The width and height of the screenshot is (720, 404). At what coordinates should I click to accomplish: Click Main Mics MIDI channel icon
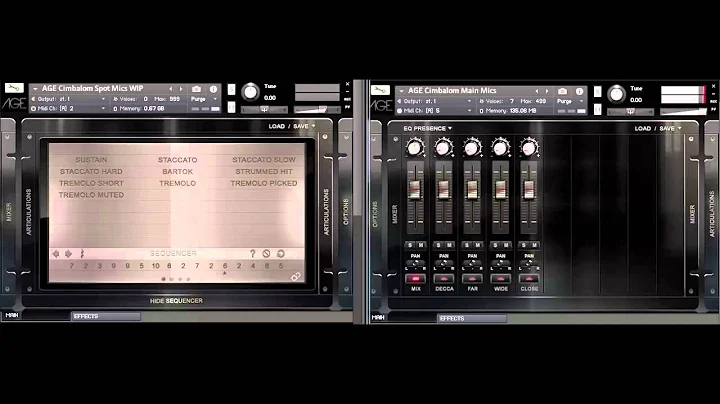pyautogui.click(x=399, y=111)
